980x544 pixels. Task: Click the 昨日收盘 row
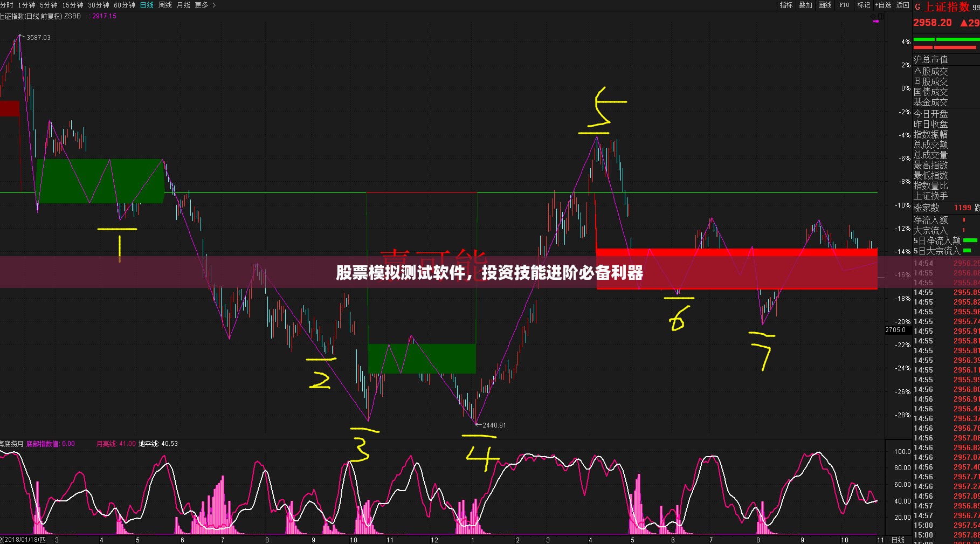pyautogui.click(x=947, y=124)
